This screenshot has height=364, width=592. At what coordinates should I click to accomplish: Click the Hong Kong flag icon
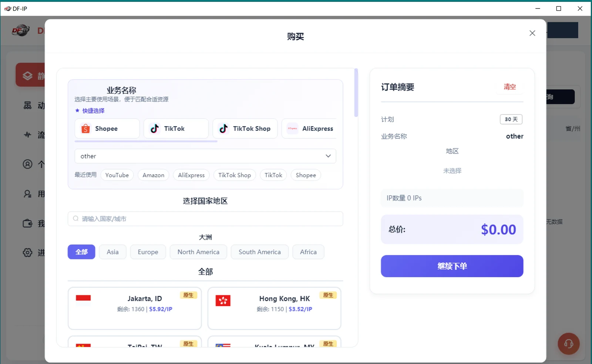point(223,301)
